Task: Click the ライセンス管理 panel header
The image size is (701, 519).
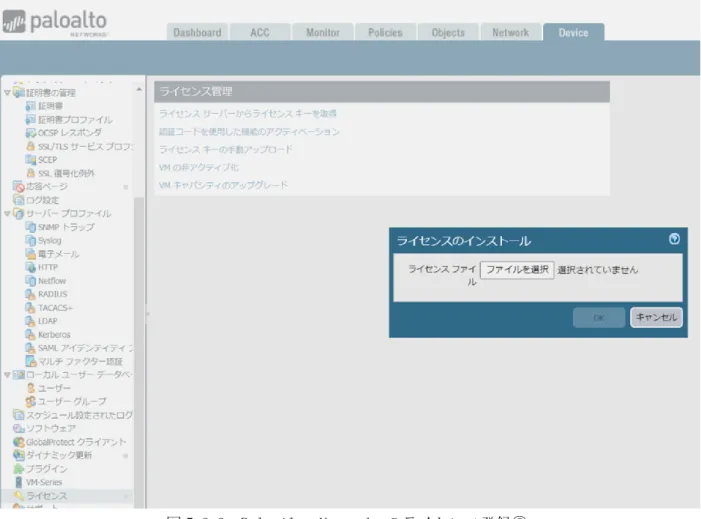Action: [x=382, y=92]
